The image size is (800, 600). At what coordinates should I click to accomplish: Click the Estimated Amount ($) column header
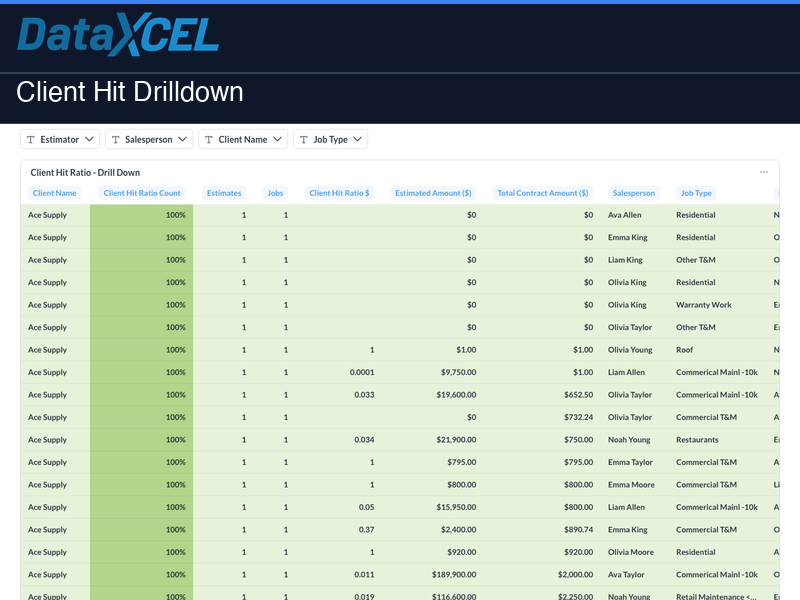pyautogui.click(x=433, y=193)
